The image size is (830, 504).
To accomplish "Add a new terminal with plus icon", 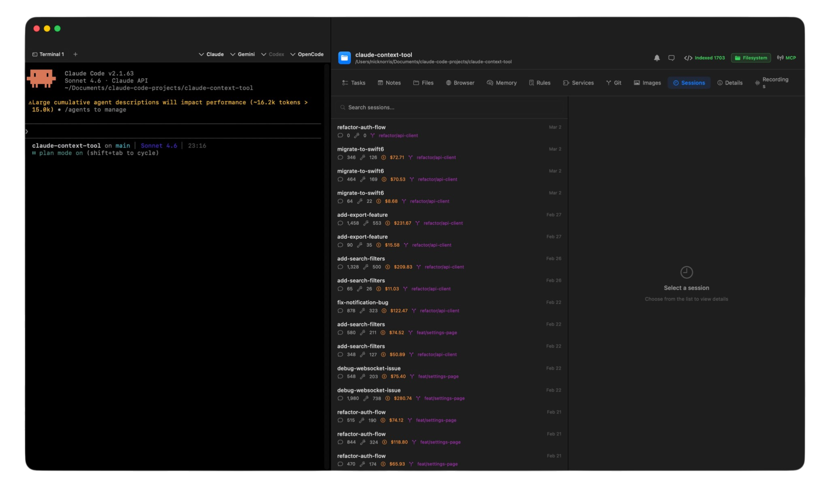I will pos(75,54).
